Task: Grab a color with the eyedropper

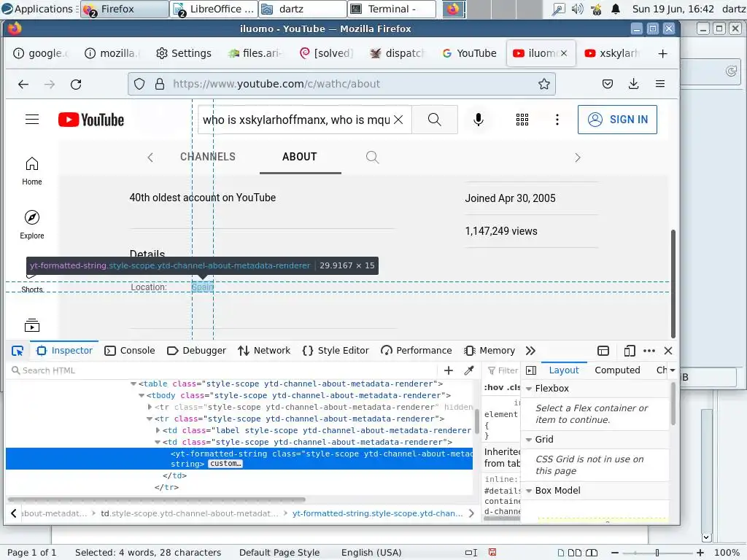Action: 469,370
